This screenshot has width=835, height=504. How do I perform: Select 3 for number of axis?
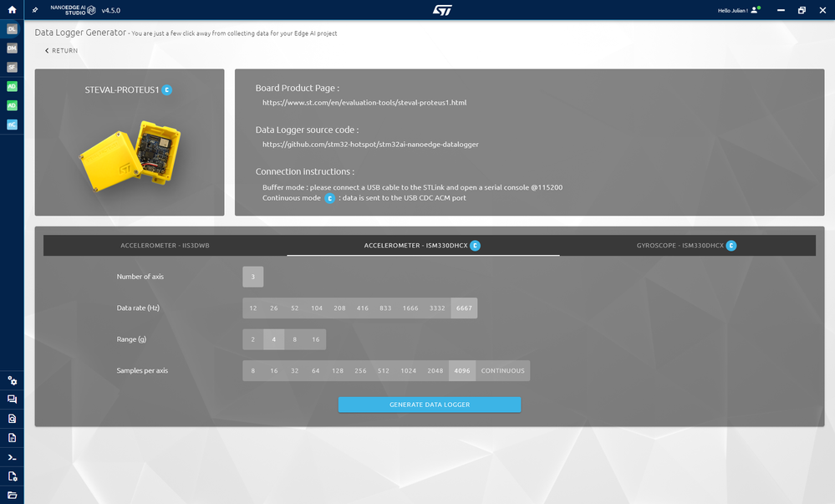click(253, 277)
